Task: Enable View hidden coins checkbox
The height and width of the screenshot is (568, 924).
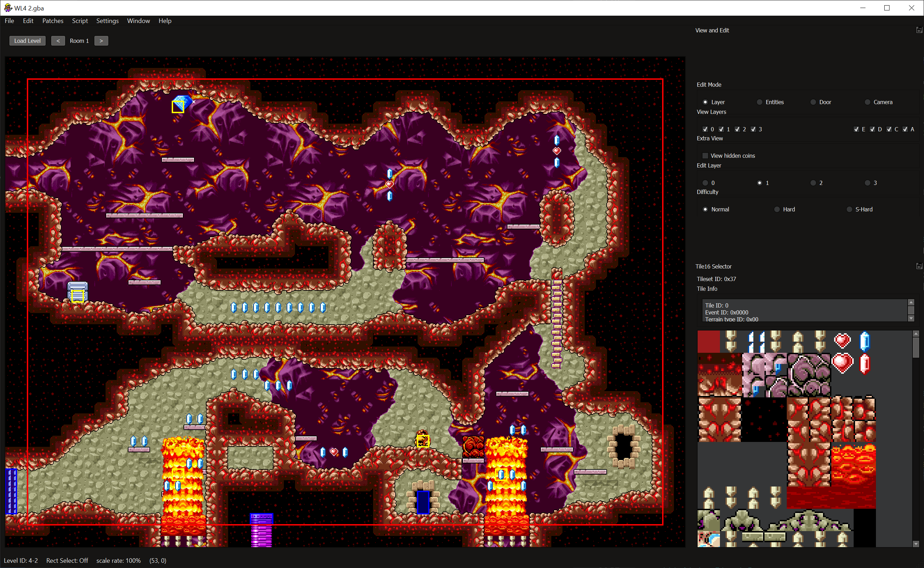Action: [705, 156]
